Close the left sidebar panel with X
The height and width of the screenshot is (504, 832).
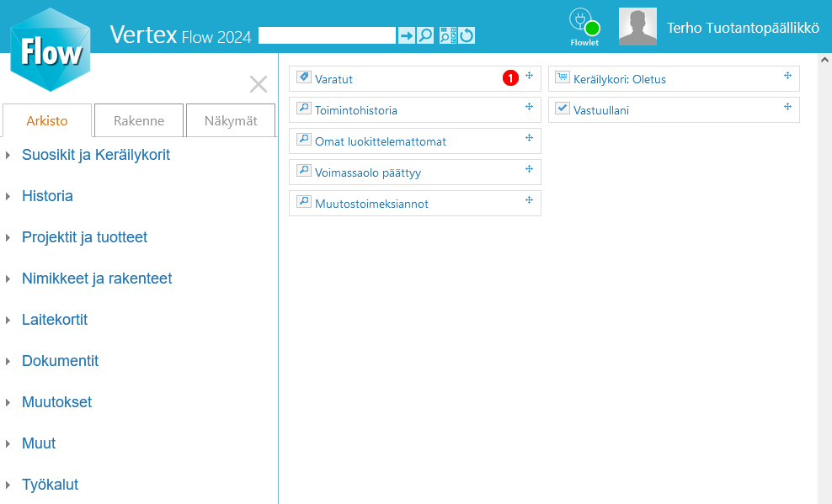pos(259,84)
